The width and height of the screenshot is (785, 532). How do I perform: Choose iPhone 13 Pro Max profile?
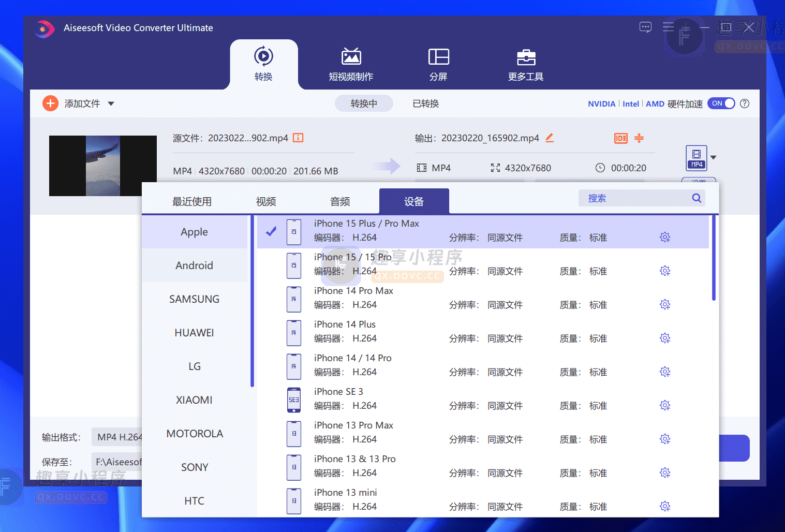click(x=483, y=433)
